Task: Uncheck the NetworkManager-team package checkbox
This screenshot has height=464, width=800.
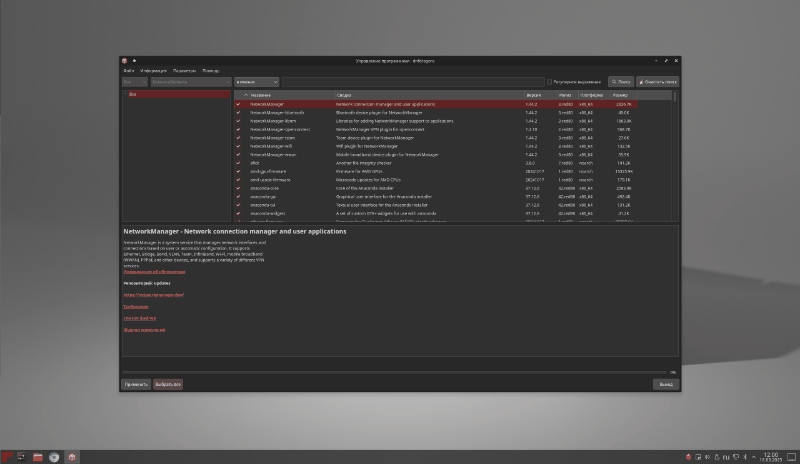Action: point(238,138)
